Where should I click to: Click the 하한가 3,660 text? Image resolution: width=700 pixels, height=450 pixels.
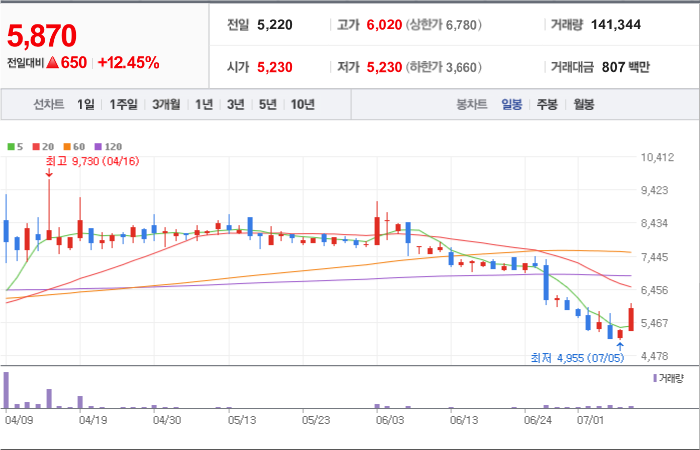tap(444, 67)
